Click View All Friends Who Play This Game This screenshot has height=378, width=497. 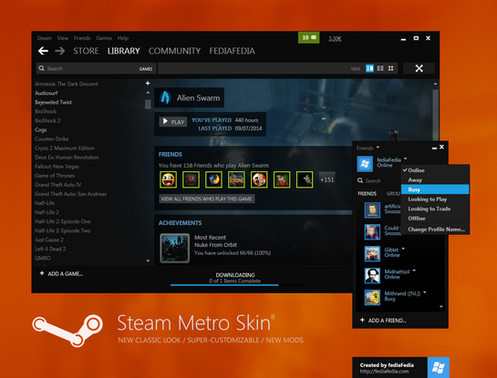[207, 199]
